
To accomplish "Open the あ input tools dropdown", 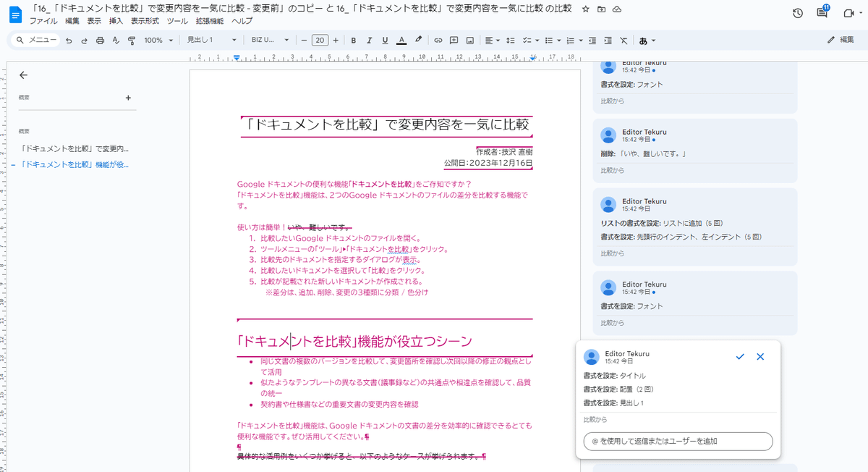I will coord(647,41).
